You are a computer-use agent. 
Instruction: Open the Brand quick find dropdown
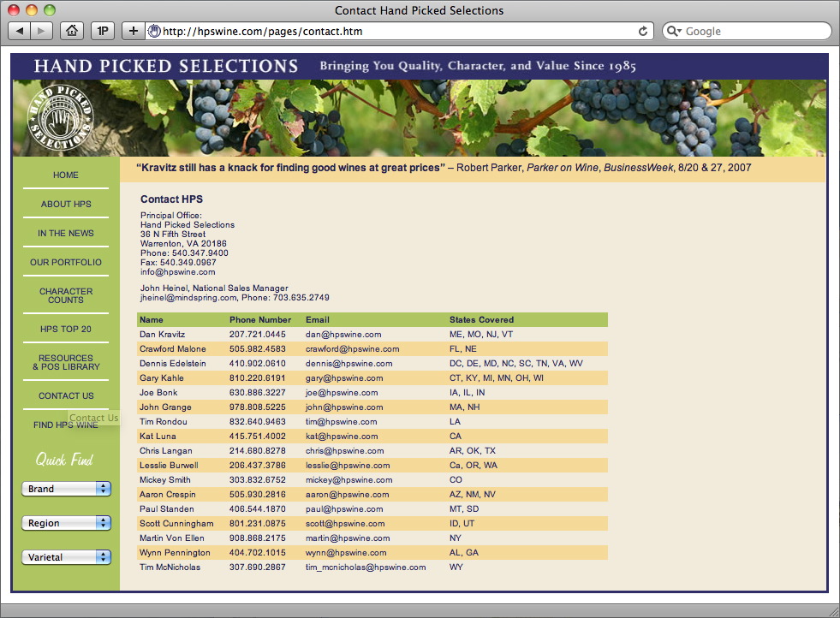click(67, 489)
